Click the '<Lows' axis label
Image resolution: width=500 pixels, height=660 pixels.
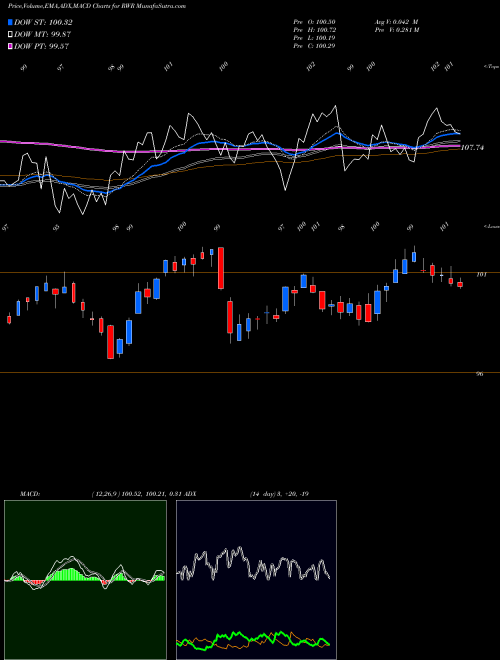pos(491,226)
